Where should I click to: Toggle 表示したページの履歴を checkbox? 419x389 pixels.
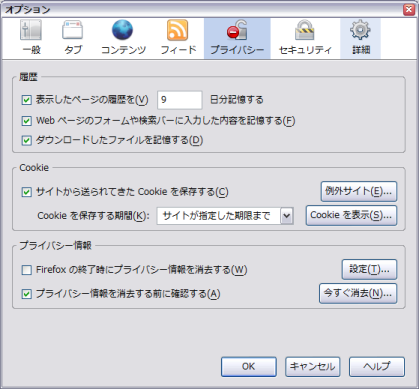27,100
